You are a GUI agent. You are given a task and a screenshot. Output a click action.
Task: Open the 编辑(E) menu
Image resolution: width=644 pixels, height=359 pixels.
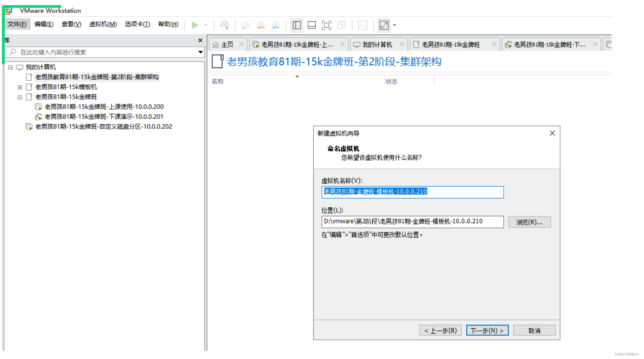click(x=44, y=24)
